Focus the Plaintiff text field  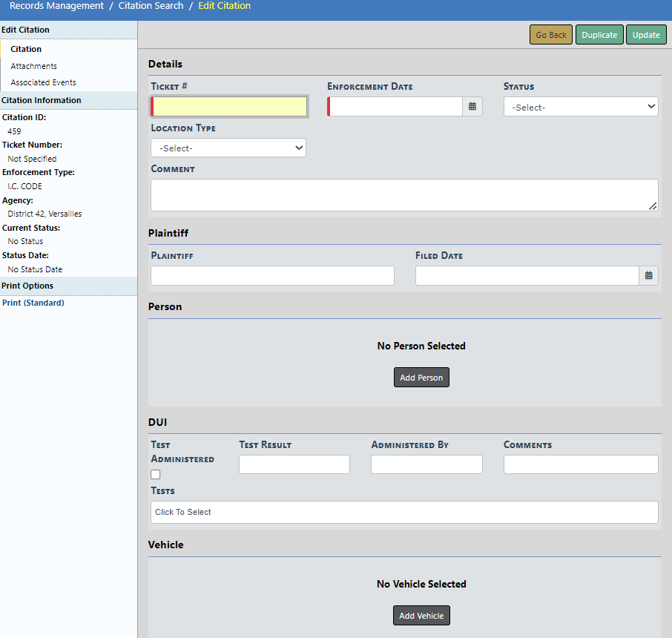(272, 276)
